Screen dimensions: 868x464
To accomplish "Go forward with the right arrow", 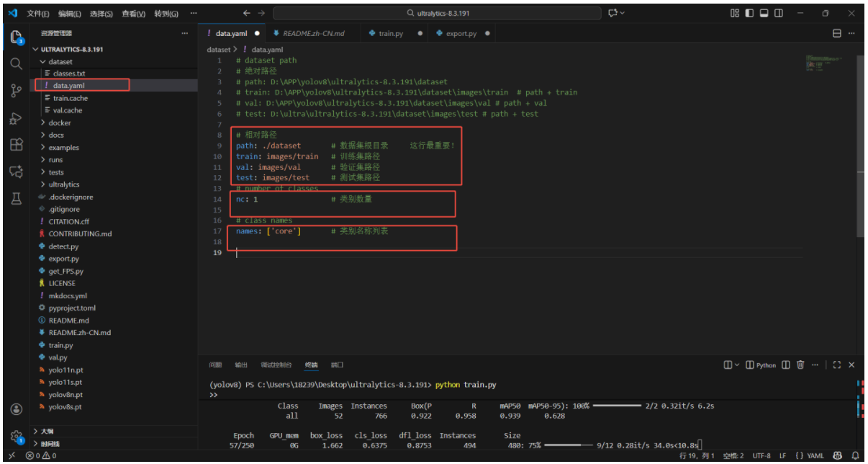I will 261,13.
